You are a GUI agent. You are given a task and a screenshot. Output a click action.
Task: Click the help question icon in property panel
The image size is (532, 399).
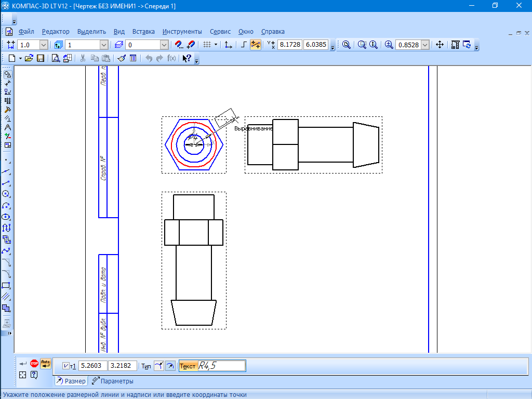point(34,375)
